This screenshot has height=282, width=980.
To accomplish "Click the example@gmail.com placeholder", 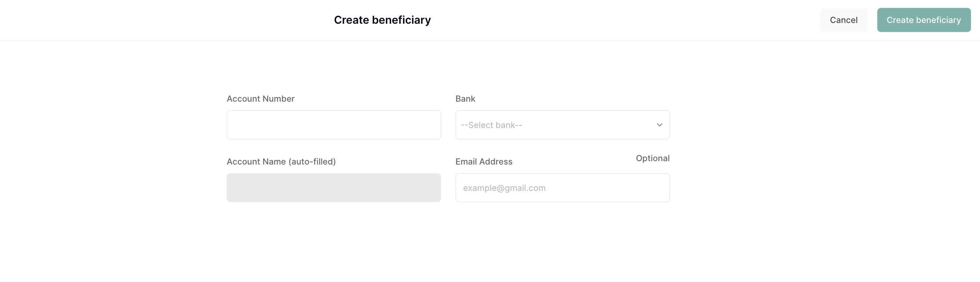I will pos(504,188).
